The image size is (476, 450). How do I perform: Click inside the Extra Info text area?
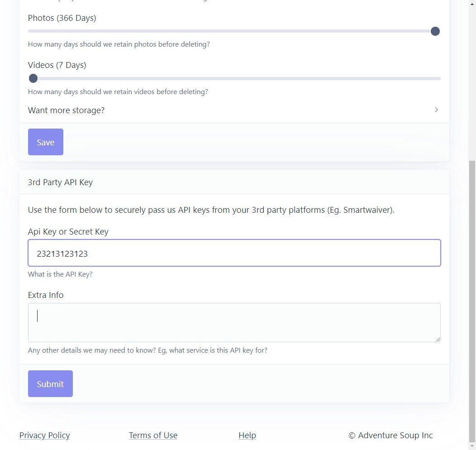tap(234, 322)
